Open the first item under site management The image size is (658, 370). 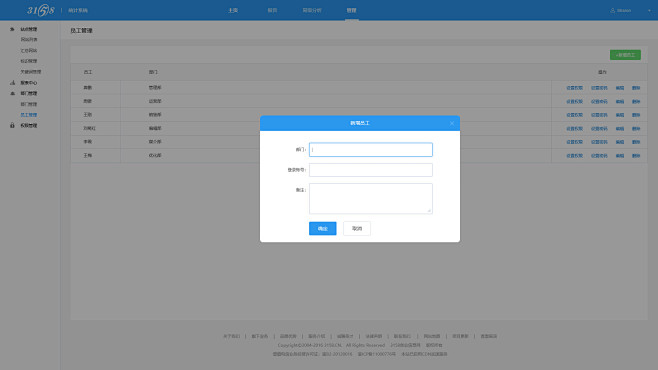(x=29, y=39)
